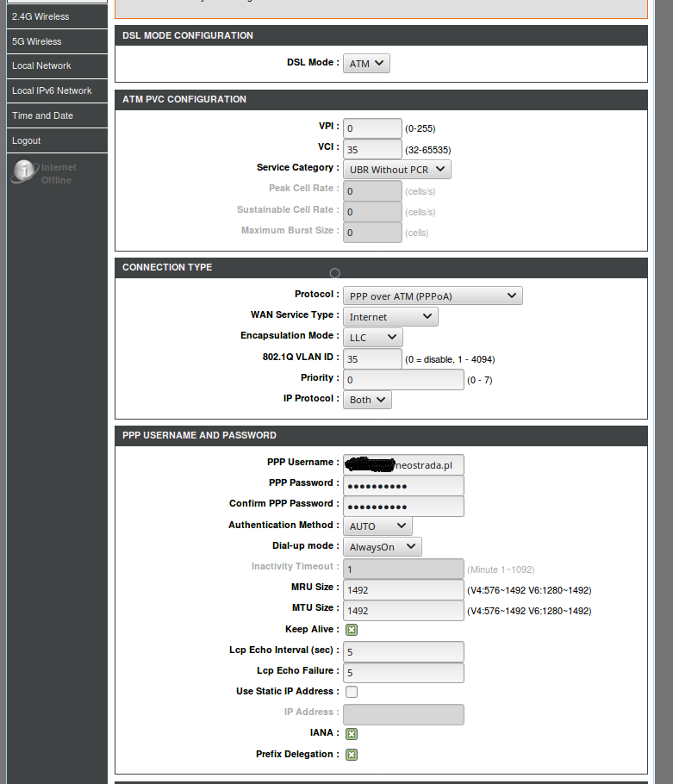The height and width of the screenshot is (784, 673).
Task: Open the Dial-up mode dropdown
Action: click(x=382, y=546)
